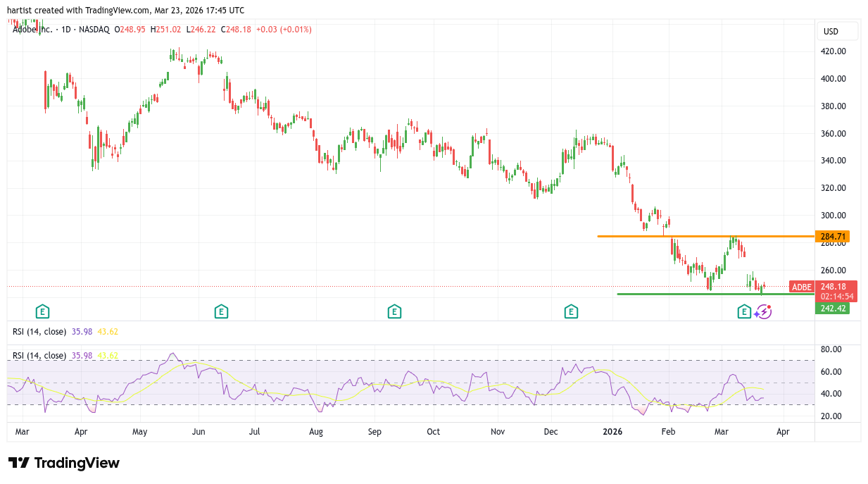
Task: Click the 420.00 label on the price scale
Action: pos(834,51)
